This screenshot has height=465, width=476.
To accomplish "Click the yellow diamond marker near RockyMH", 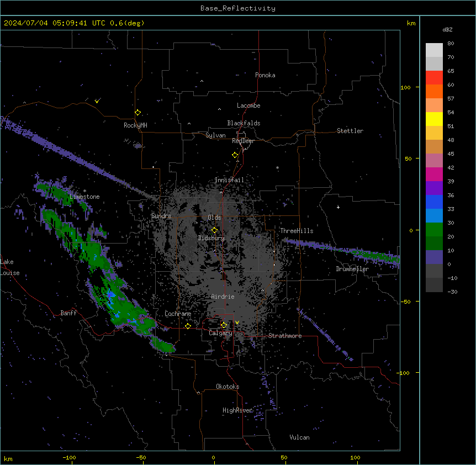I will coord(137,113).
